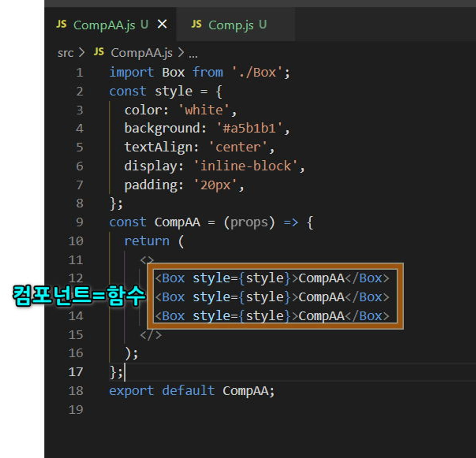Expand the breadcrumb ellipsis symbol list
Image resolution: width=476 pixels, height=458 pixels.
[x=193, y=54]
